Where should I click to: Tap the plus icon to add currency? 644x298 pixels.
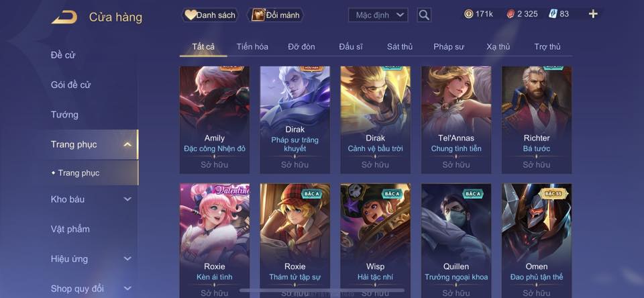coord(592,14)
